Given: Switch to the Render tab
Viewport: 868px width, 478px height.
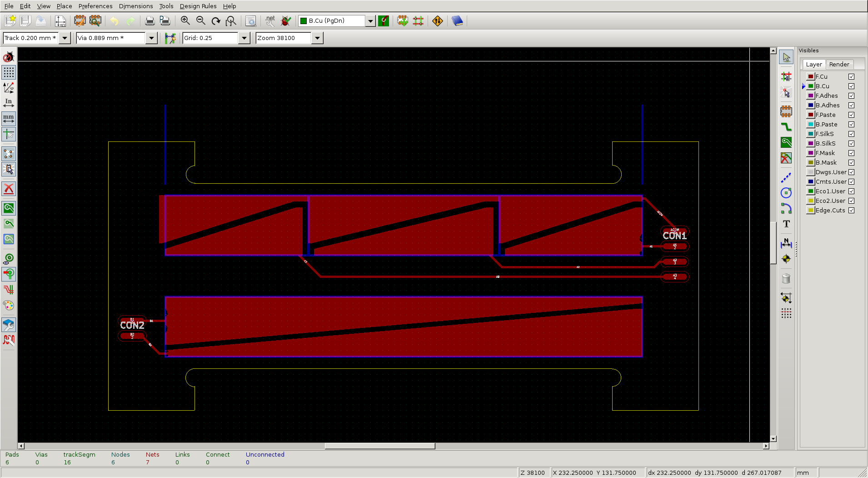Looking at the screenshot, I should coord(839,65).
